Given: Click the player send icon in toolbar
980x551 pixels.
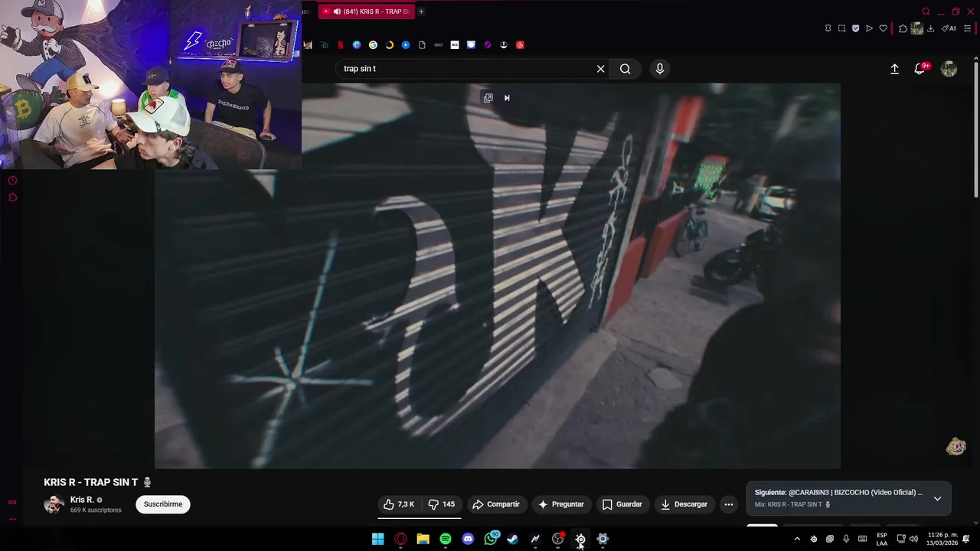Looking at the screenshot, I should click(869, 28).
